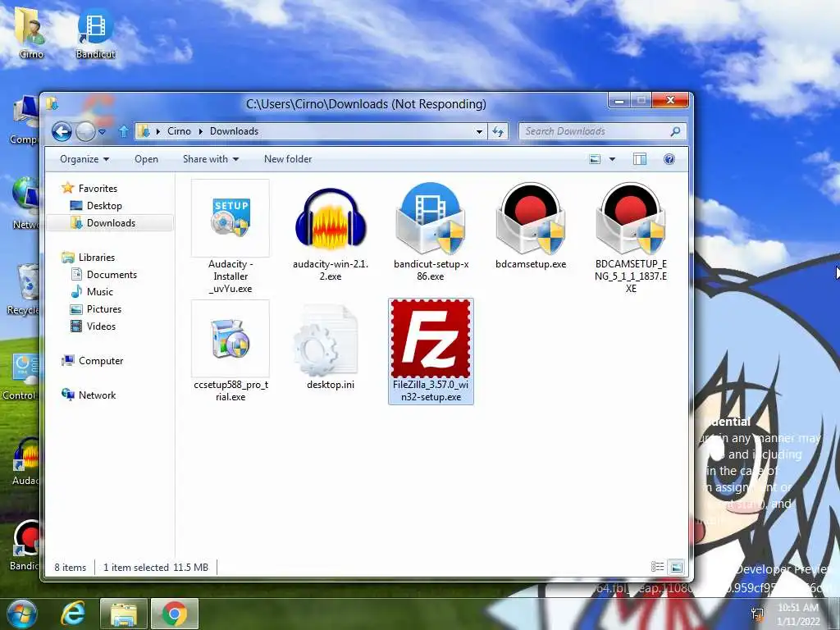Click the 8 items status bar text

pyautogui.click(x=71, y=568)
